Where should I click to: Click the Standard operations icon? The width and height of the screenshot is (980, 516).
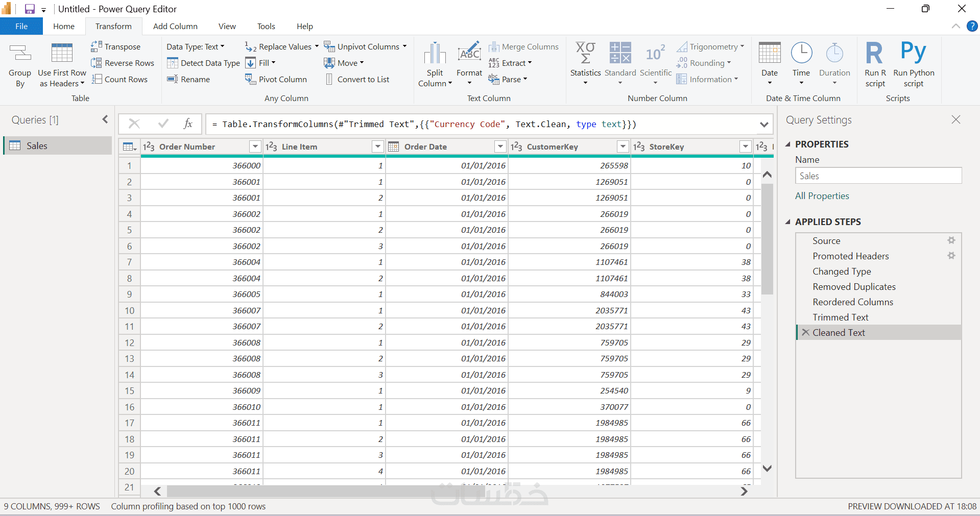(x=620, y=53)
